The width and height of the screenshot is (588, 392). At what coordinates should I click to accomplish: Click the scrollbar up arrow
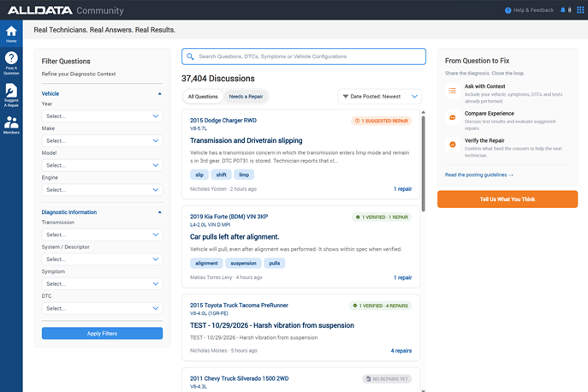[x=424, y=112]
